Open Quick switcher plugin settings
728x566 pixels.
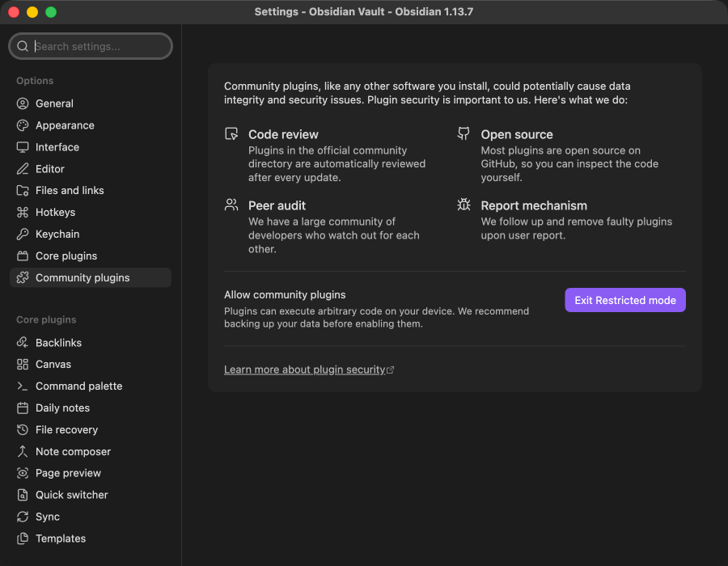pos(91,495)
